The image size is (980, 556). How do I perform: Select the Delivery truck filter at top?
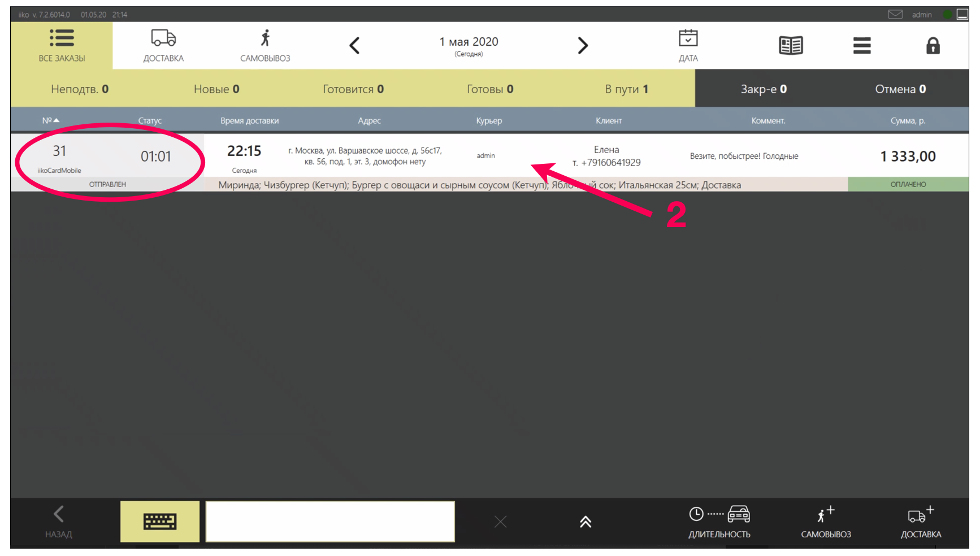(x=163, y=46)
